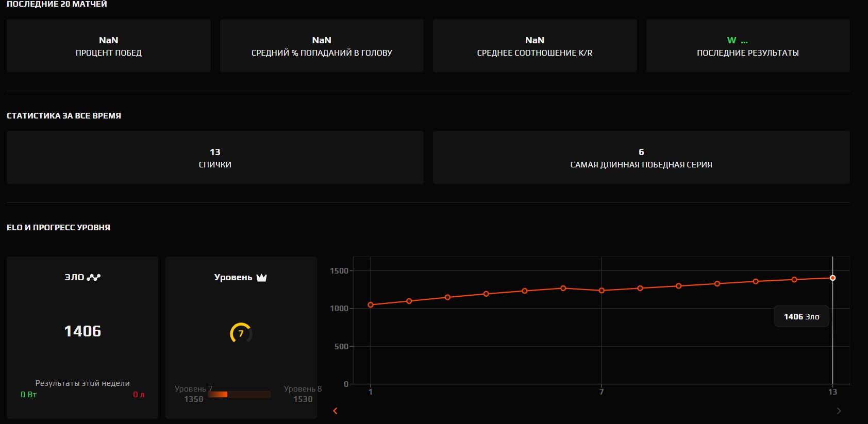Open the ПОСЛЕДНИЕ РЕЗУЛЬТАТЫ card
The image size is (868, 424).
pyautogui.click(x=747, y=46)
